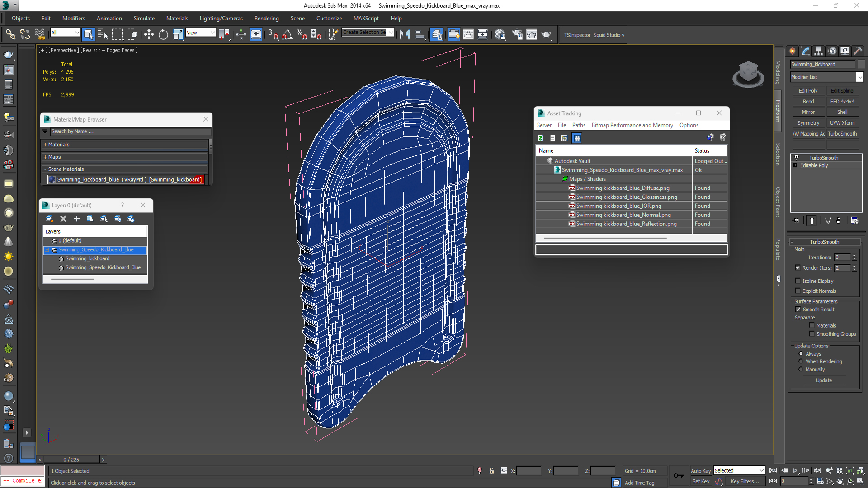Open the Animation menu
The width and height of the screenshot is (868, 488).
click(109, 19)
